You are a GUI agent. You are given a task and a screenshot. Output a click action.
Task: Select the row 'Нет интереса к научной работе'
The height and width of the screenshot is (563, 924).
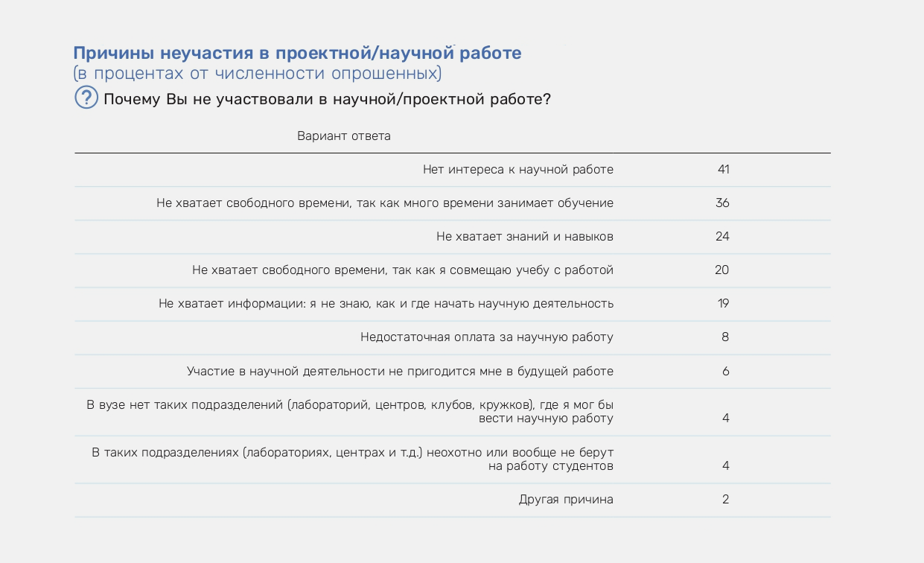click(517, 170)
